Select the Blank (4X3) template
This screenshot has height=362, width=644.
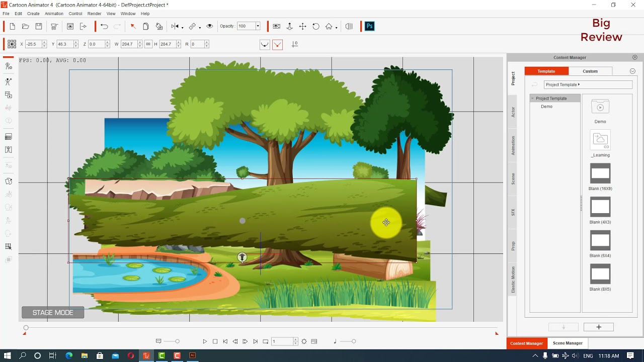(x=600, y=207)
